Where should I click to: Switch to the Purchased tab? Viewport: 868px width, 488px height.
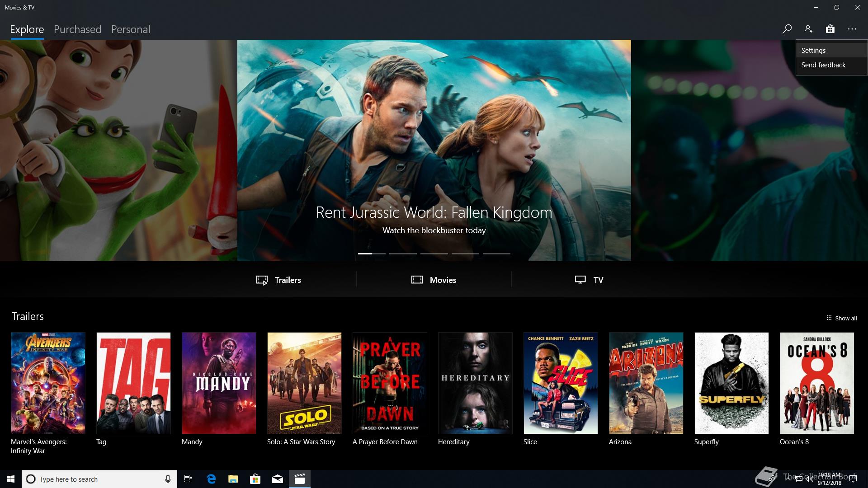77,29
